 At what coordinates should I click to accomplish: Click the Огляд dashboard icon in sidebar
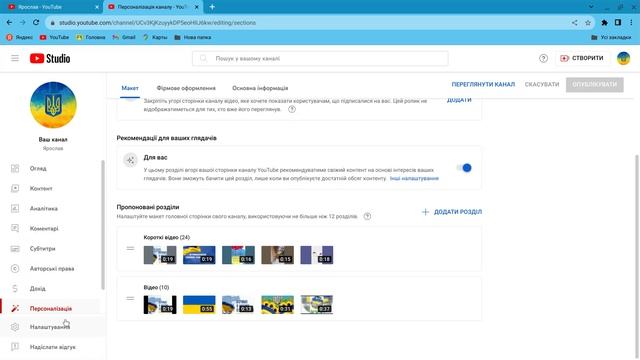15,168
